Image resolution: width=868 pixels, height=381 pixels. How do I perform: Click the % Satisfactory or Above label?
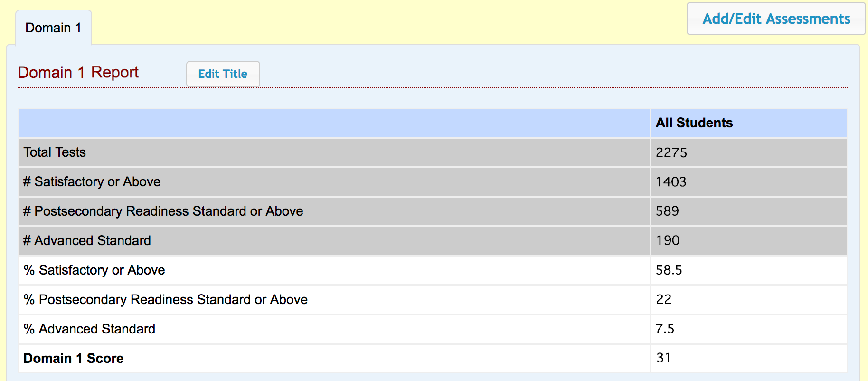94,270
